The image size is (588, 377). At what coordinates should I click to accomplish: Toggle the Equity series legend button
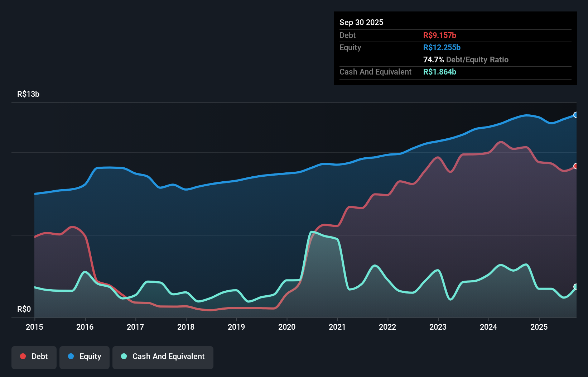pos(85,357)
